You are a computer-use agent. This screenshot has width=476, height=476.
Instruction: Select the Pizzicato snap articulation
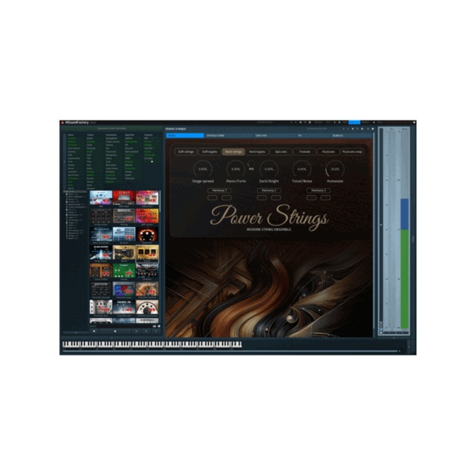[351, 152]
